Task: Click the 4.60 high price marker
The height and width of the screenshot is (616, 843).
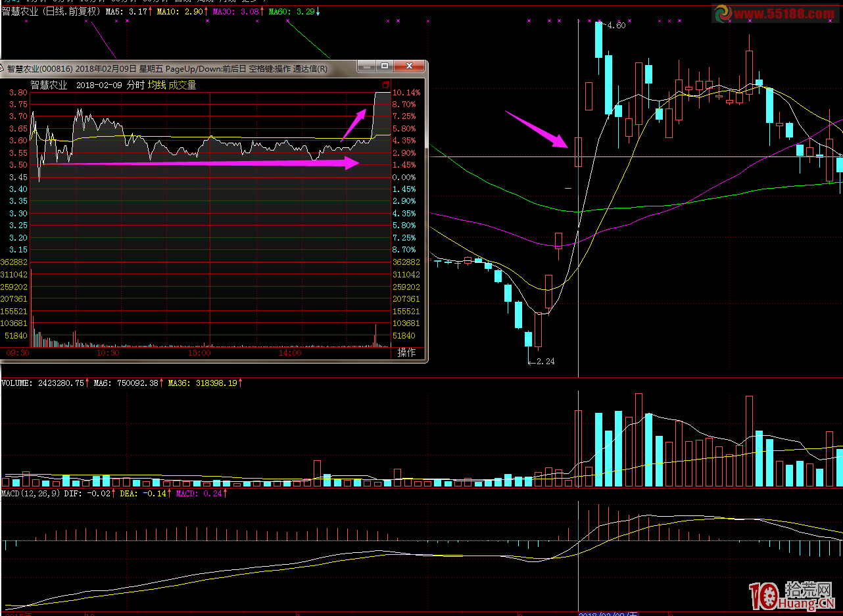Action: tap(617, 26)
